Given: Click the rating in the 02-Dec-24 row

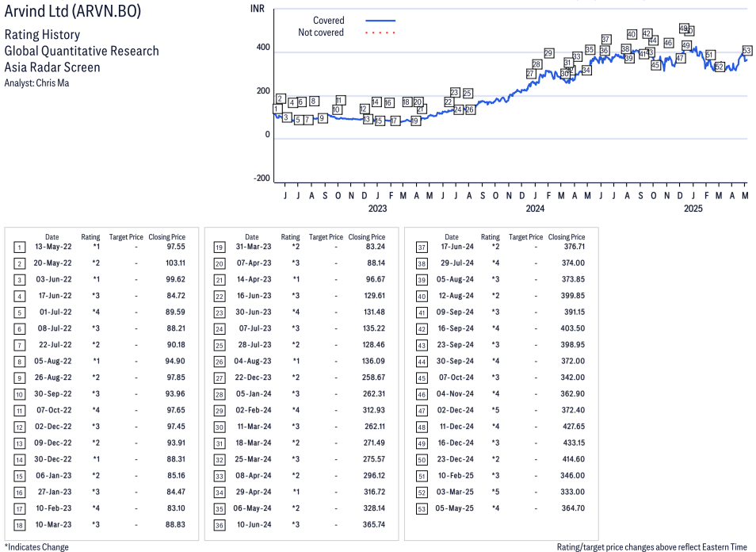Looking at the screenshot, I should (495, 410).
